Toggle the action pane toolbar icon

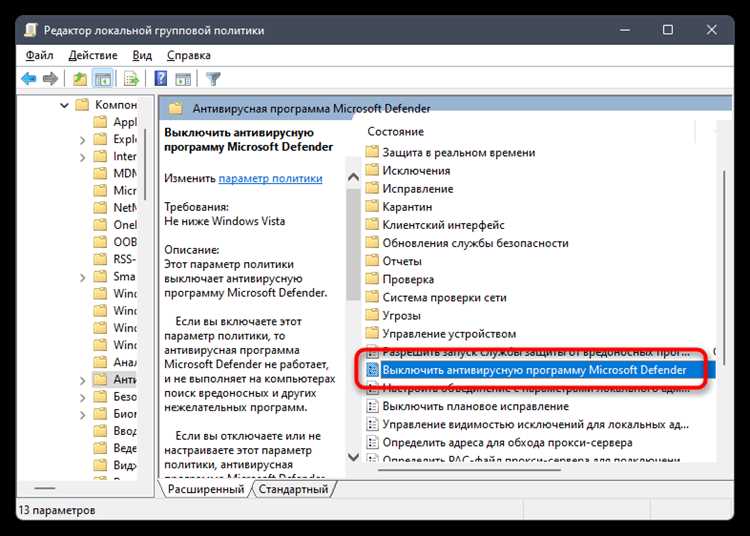pyautogui.click(x=183, y=78)
